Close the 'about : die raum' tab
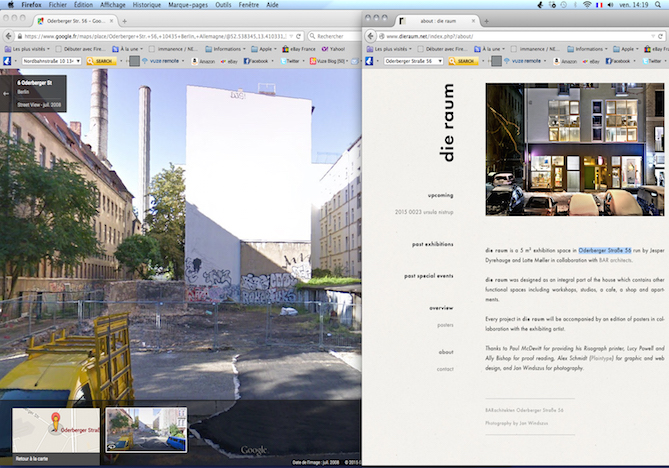 [473, 20]
